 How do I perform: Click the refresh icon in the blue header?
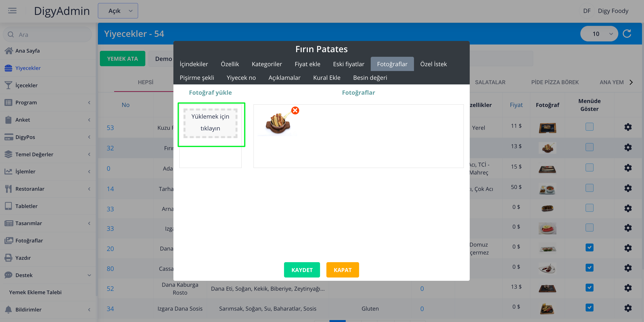(x=627, y=34)
